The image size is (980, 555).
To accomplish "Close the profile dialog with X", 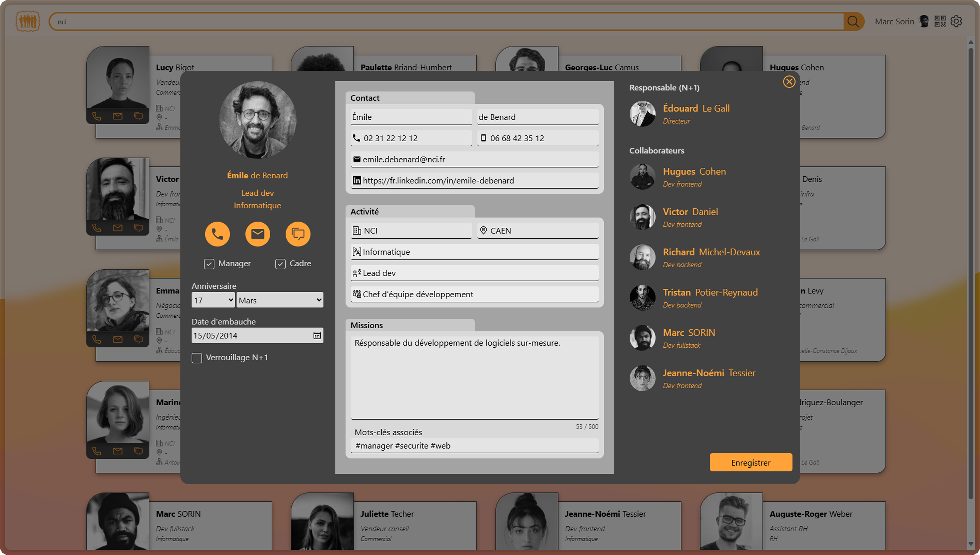I will (789, 82).
